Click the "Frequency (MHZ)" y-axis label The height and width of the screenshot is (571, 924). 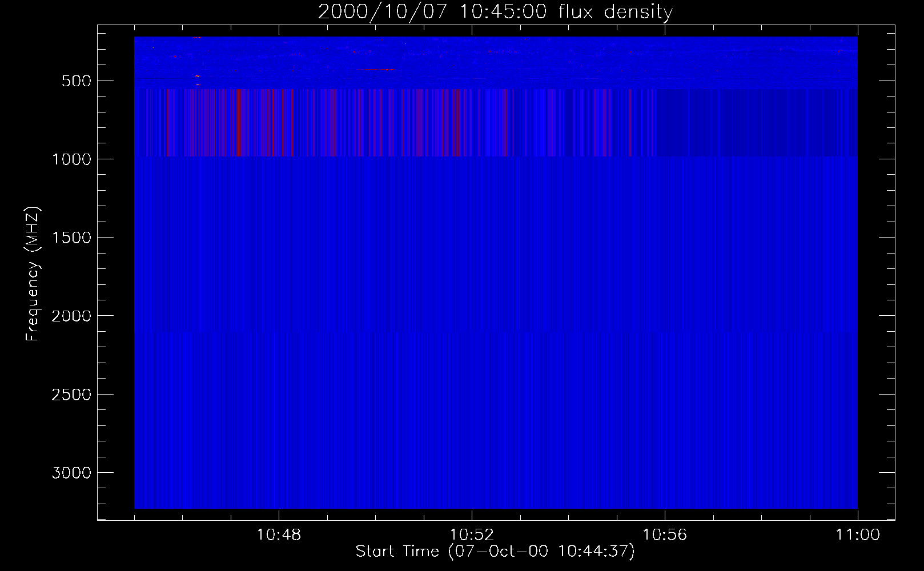[x=33, y=274]
